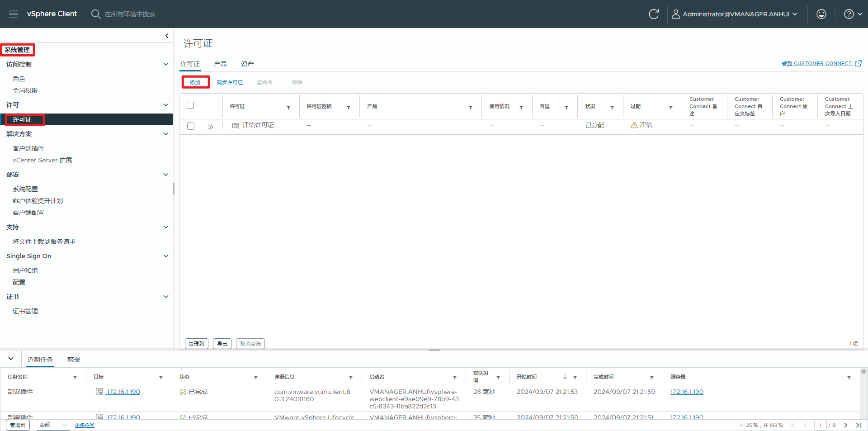868x431 pixels.
Task: Switch to the 产品 tab
Action: point(220,64)
